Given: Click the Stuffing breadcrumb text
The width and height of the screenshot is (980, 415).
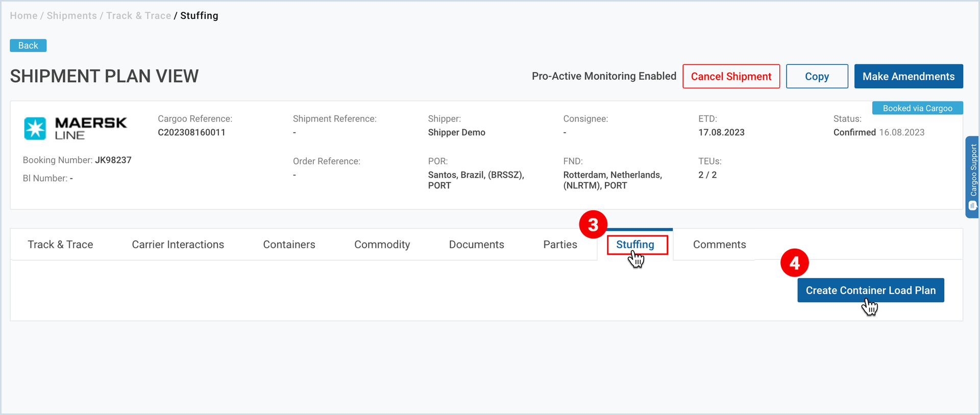Looking at the screenshot, I should click(199, 16).
